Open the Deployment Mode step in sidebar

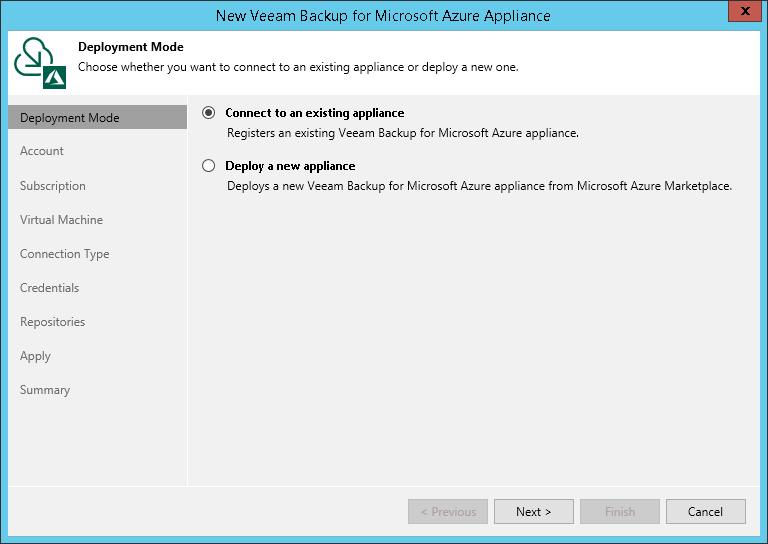[x=97, y=118]
